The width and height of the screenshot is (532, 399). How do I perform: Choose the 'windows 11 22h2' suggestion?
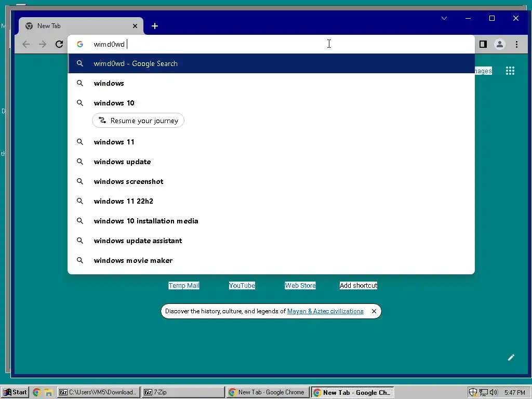point(271,201)
